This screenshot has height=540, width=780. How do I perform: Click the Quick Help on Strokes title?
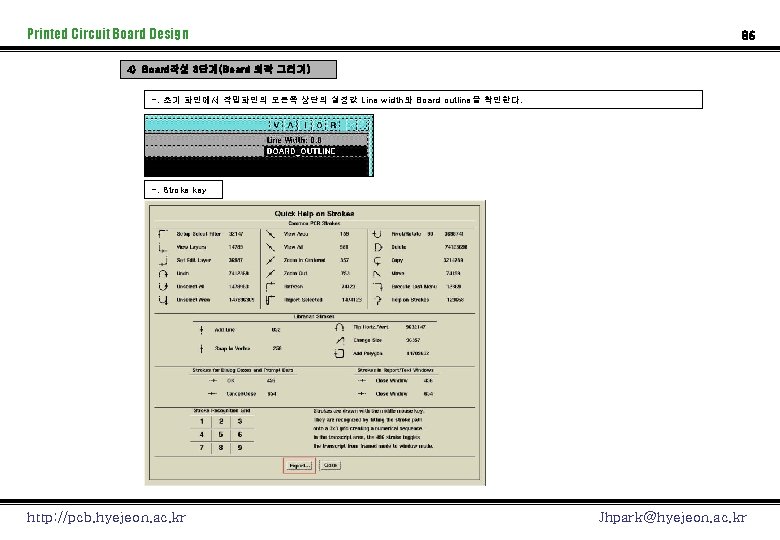314,213
